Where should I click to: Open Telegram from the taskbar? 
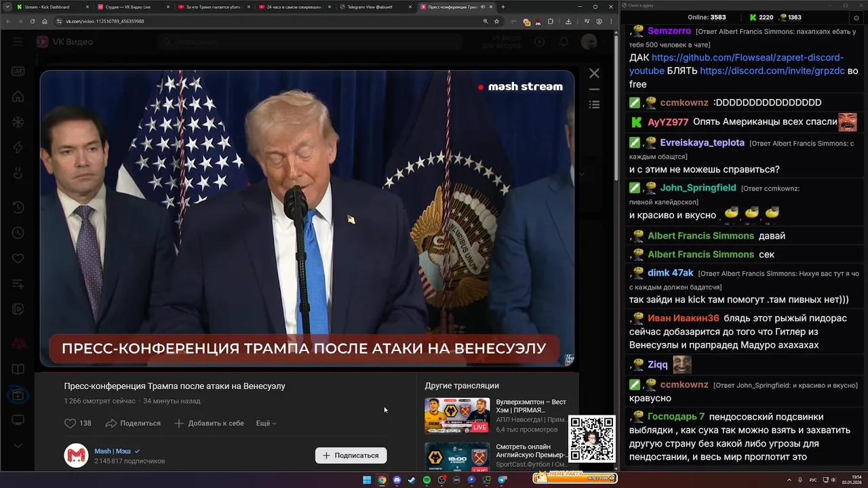coord(502,480)
